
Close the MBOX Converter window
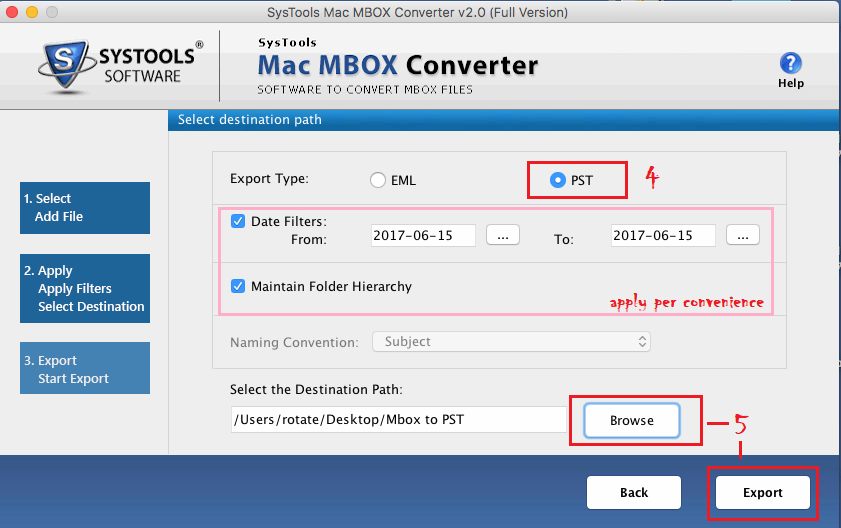12,12
